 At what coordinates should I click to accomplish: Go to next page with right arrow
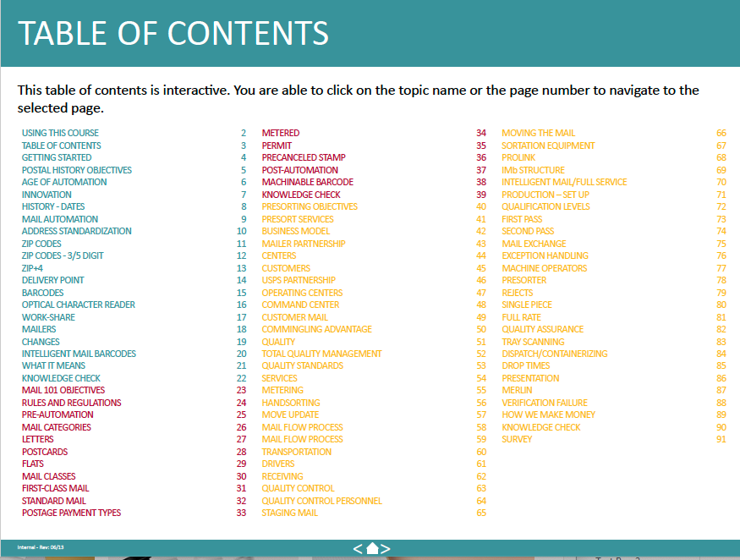coord(386,549)
